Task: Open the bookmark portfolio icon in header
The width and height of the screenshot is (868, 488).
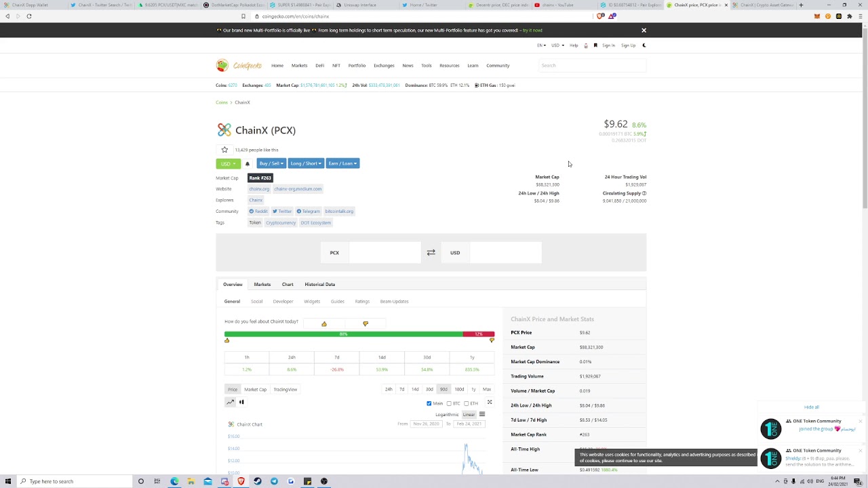Action: [x=595, y=45]
